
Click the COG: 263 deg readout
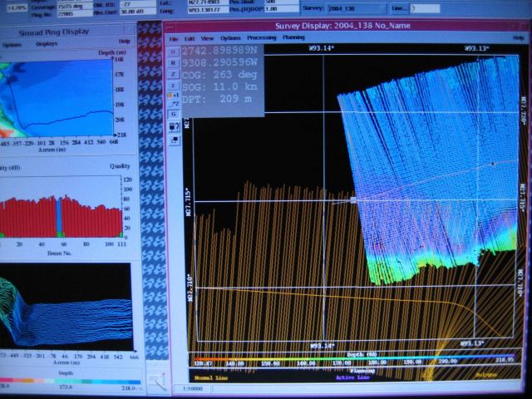tap(219, 75)
